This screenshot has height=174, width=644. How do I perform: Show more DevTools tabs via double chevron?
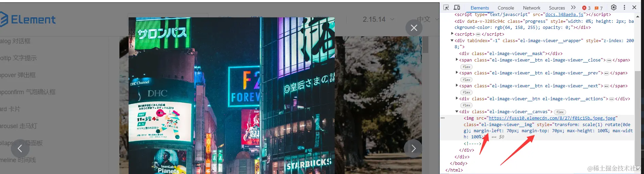click(x=573, y=7)
